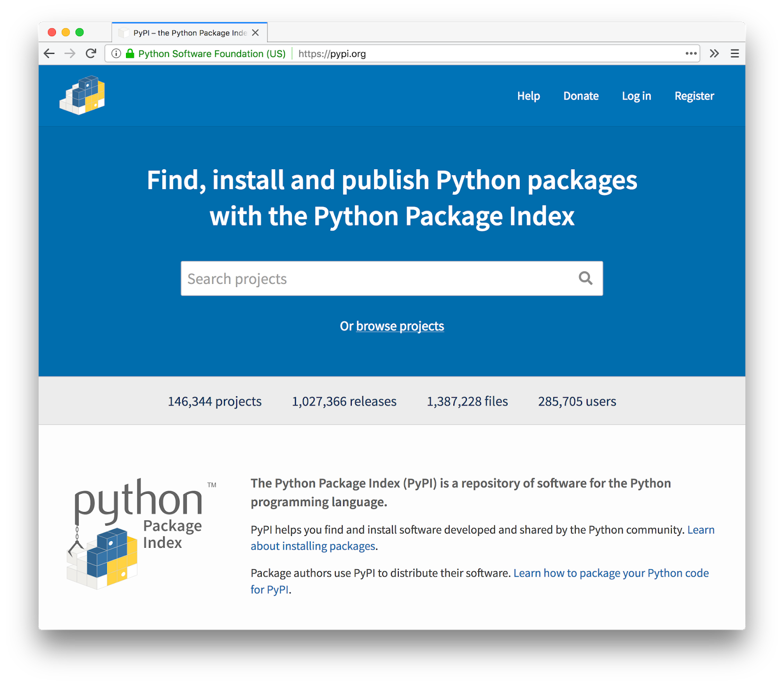Viewport: 784px width, 685px height.
Task: Click the PyPI logo in the header
Action: click(82, 96)
